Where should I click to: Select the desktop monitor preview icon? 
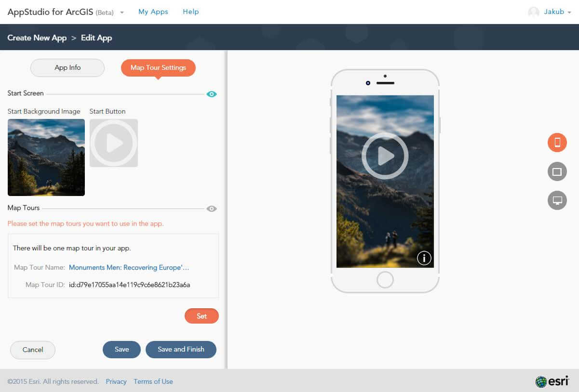(x=557, y=200)
